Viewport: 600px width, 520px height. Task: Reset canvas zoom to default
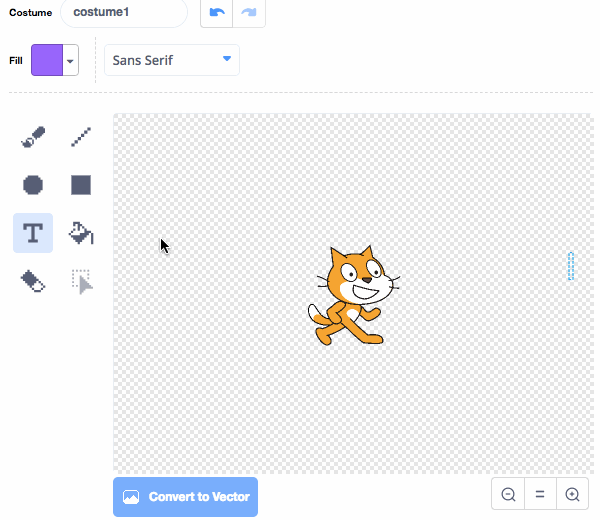pos(540,494)
